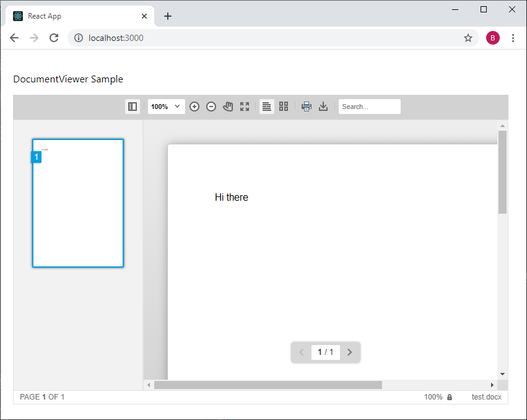Enter full screen mode

click(245, 107)
